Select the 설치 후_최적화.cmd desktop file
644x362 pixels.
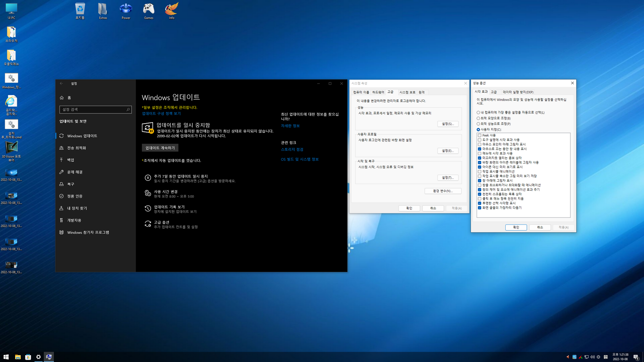coord(11,129)
